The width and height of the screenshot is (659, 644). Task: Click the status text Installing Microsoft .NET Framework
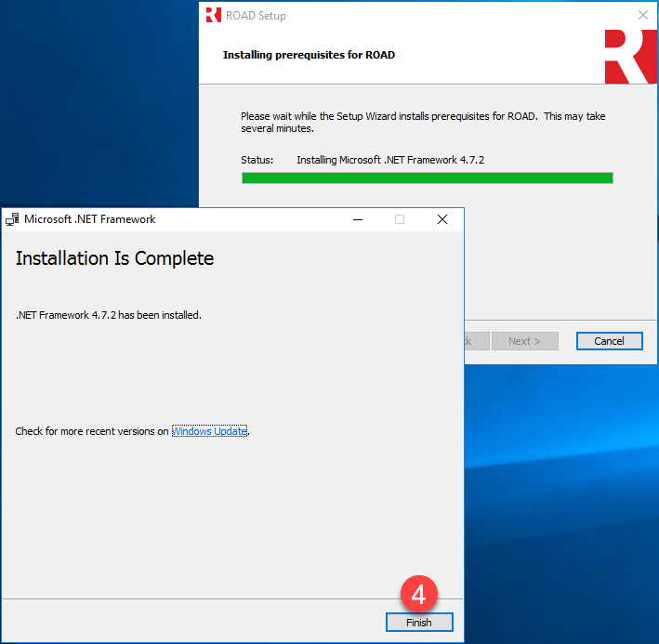click(389, 160)
